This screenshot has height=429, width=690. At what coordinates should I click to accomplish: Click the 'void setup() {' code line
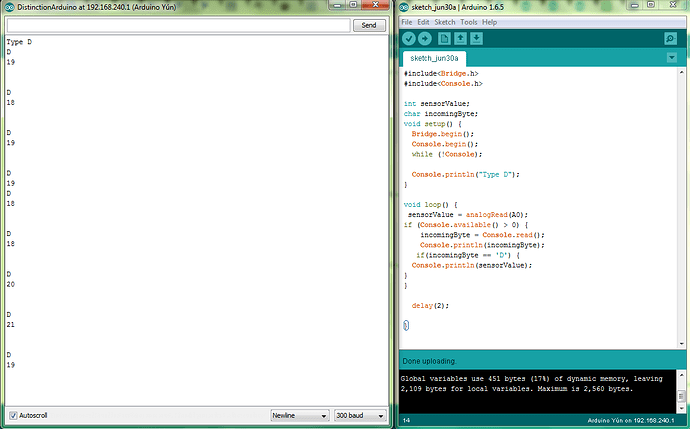click(433, 124)
